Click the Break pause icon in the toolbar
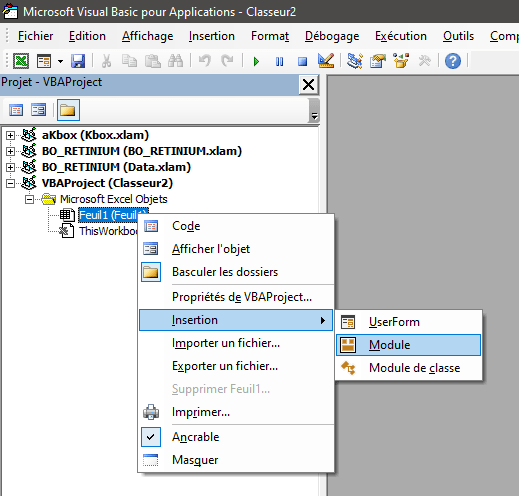This screenshot has height=496, width=519. click(x=279, y=61)
